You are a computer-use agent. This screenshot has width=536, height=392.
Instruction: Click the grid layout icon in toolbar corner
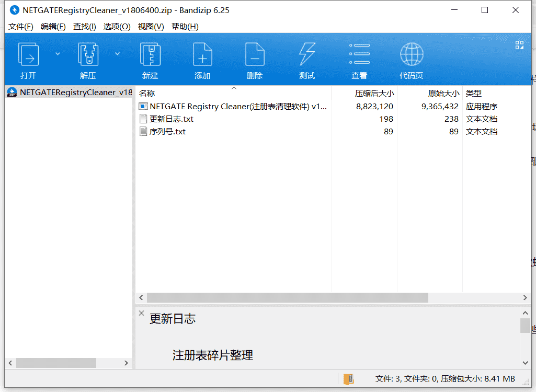[x=519, y=45]
